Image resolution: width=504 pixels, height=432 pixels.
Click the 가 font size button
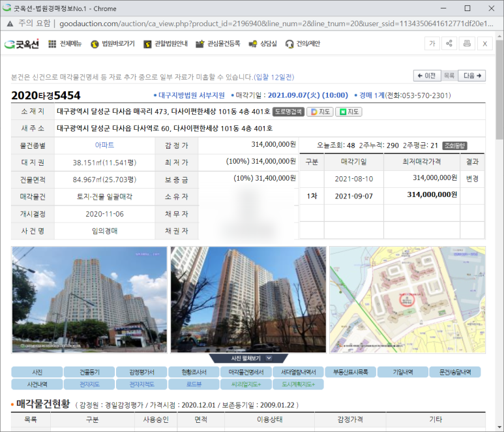432,44
